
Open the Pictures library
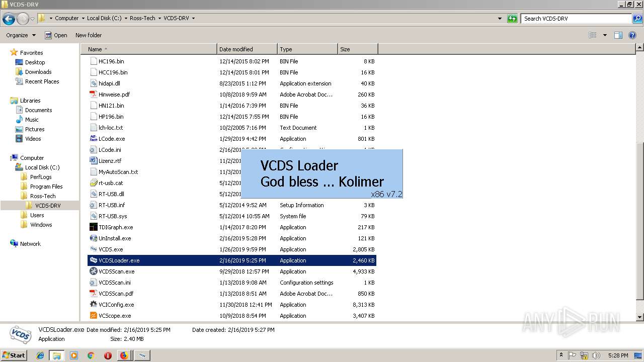pyautogui.click(x=35, y=129)
